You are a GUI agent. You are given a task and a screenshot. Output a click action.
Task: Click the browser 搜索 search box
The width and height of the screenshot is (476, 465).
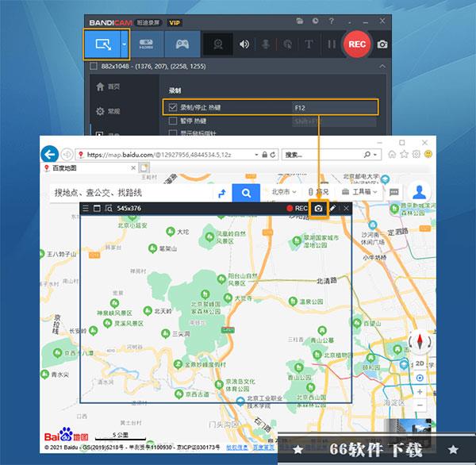pos(322,155)
